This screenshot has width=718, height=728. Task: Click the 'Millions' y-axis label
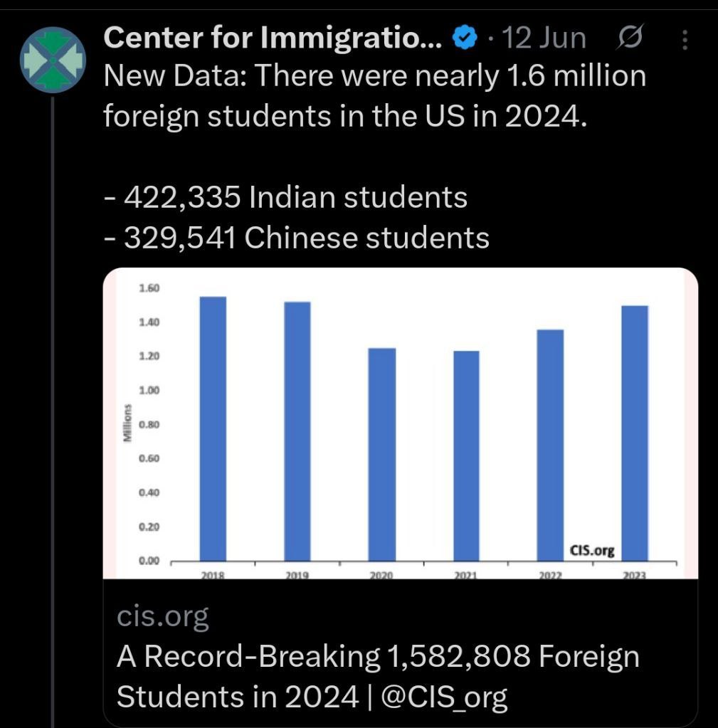(x=127, y=423)
